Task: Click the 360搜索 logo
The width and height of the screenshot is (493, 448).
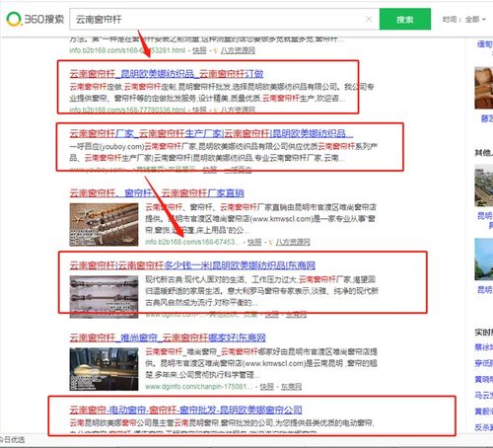Action: (x=35, y=19)
